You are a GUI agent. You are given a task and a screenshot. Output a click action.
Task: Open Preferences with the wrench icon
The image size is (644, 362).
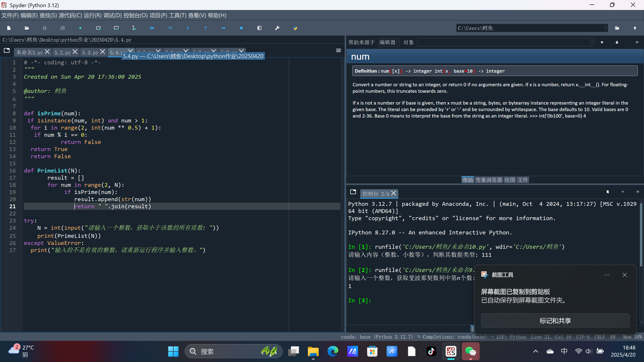[x=277, y=28]
